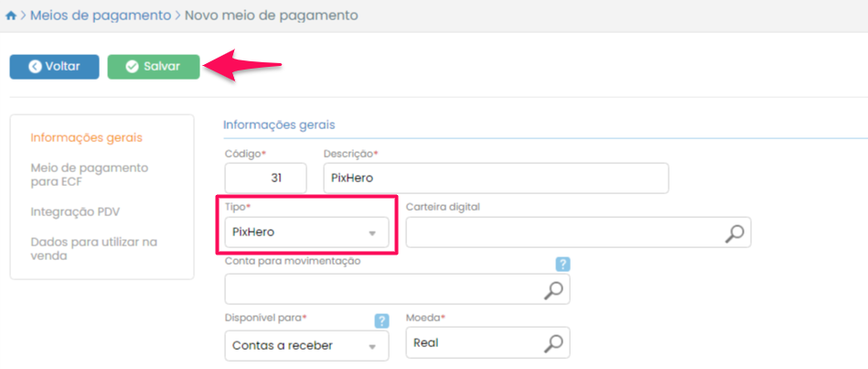Open the Meios de pagamento breadcrumb link

coord(101,16)
